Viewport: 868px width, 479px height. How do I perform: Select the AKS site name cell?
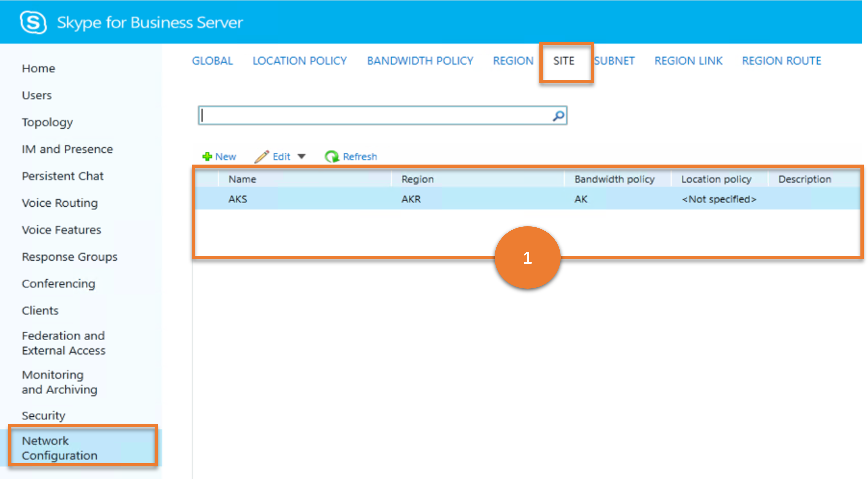(x=238, y=199)
